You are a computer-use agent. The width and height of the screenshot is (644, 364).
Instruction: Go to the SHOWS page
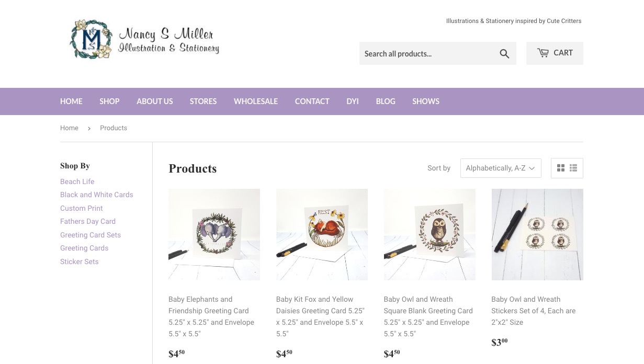[426, 101]
